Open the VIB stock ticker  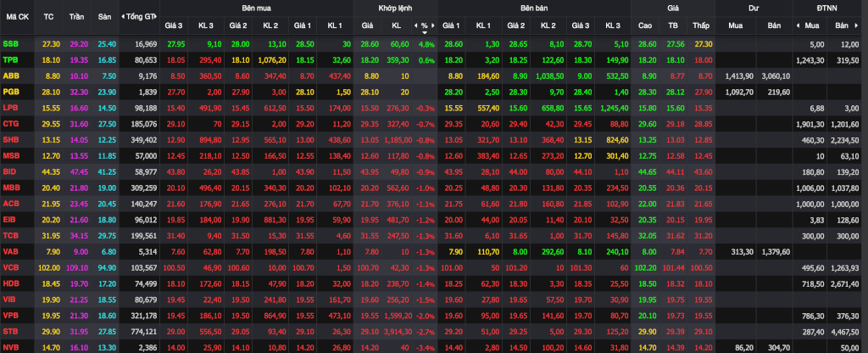tap(9, 300)
